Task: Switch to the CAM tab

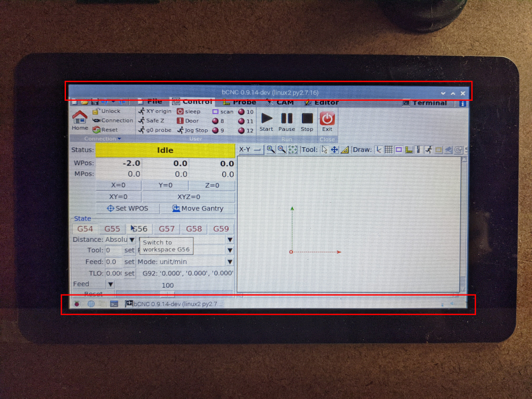Action: [x=280, y=102]
